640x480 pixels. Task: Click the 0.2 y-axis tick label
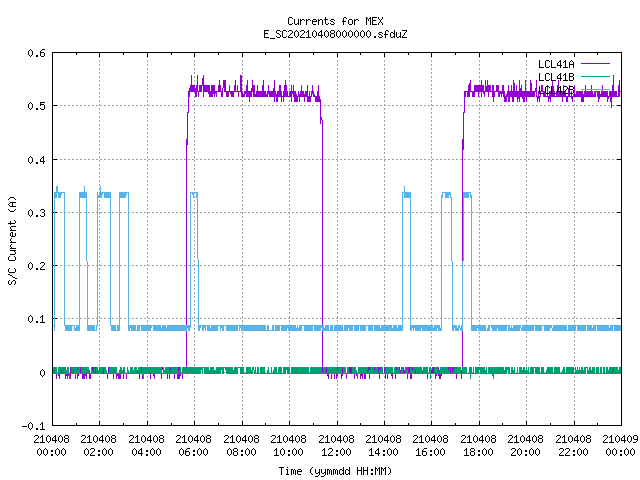[36, 266]
